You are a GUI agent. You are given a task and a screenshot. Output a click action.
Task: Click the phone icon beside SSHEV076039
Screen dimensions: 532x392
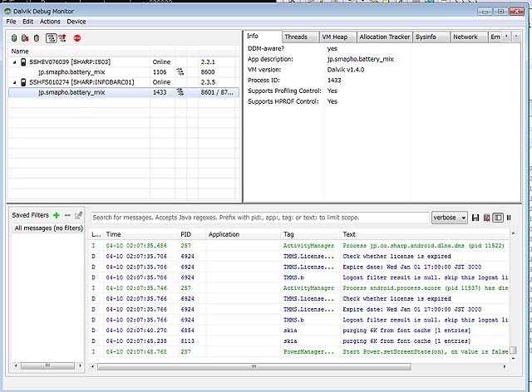coord(23,62)
